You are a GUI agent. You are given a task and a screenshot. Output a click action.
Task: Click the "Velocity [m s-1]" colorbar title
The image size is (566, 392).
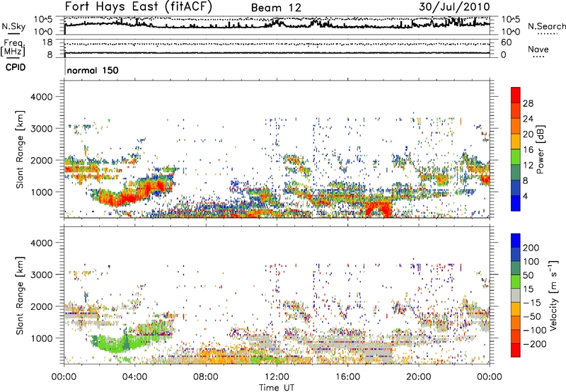click(x=553, y=295)
